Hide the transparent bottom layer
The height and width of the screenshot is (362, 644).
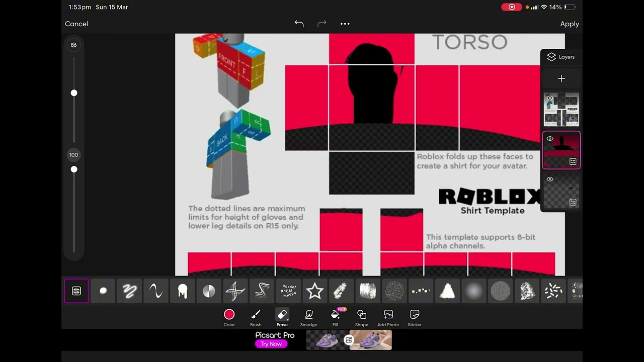pos(550,179)
